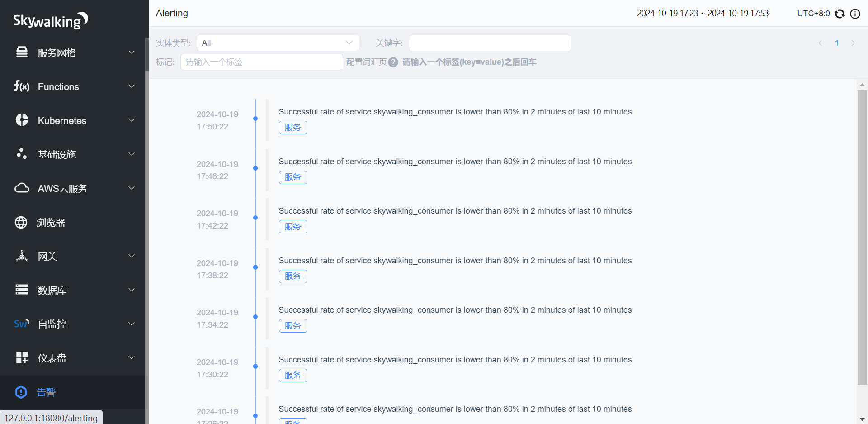Click the 服务 tag on 17:50:22 alarm
868x424 pixels.
[293, 128]
